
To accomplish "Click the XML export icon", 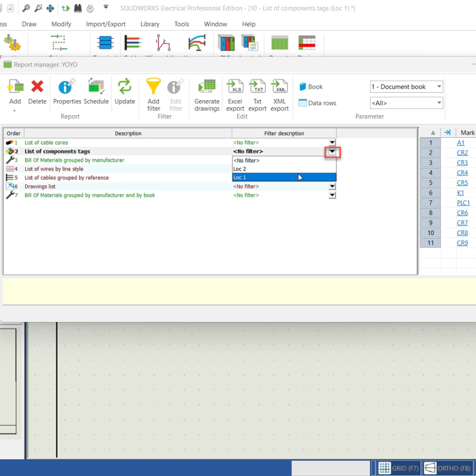I will pyautogui.click(x=279, y=86).
